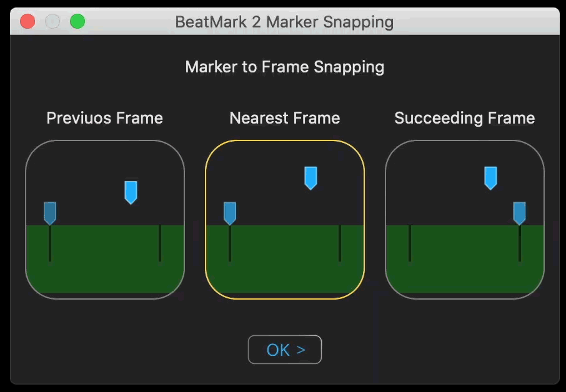Click the snapped dim marker in Nearest Frame tile
566x392 pixels.
(229, 213)
